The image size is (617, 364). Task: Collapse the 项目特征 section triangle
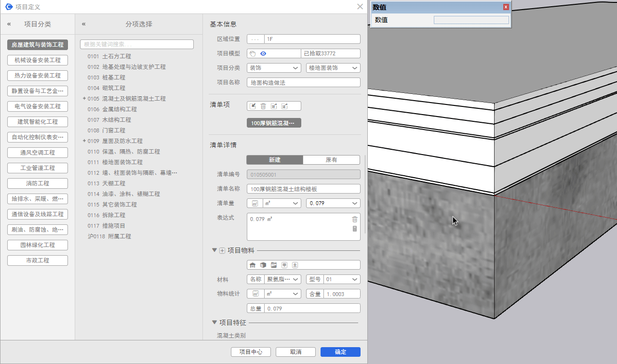tap(215, 322)
